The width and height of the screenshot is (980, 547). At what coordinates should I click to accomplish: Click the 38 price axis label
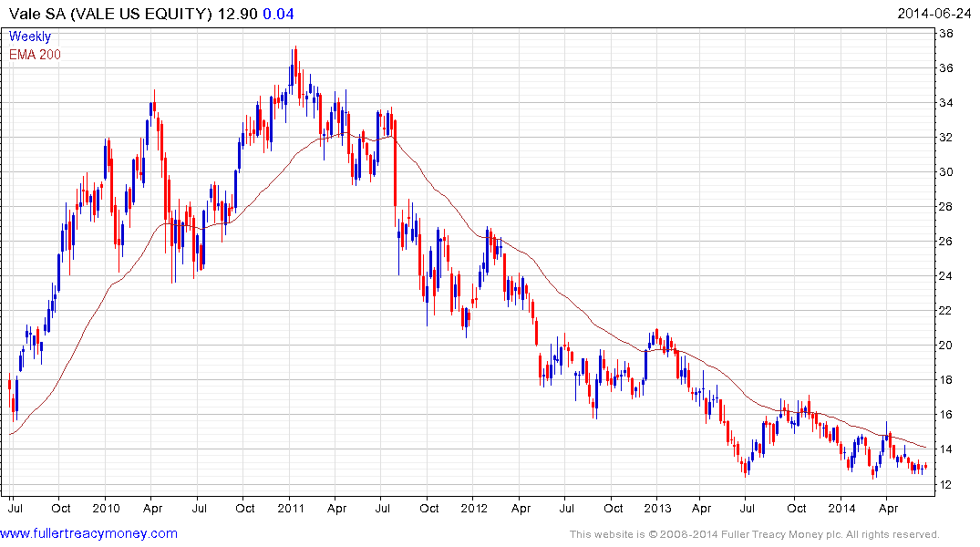[x=946, y=33]
